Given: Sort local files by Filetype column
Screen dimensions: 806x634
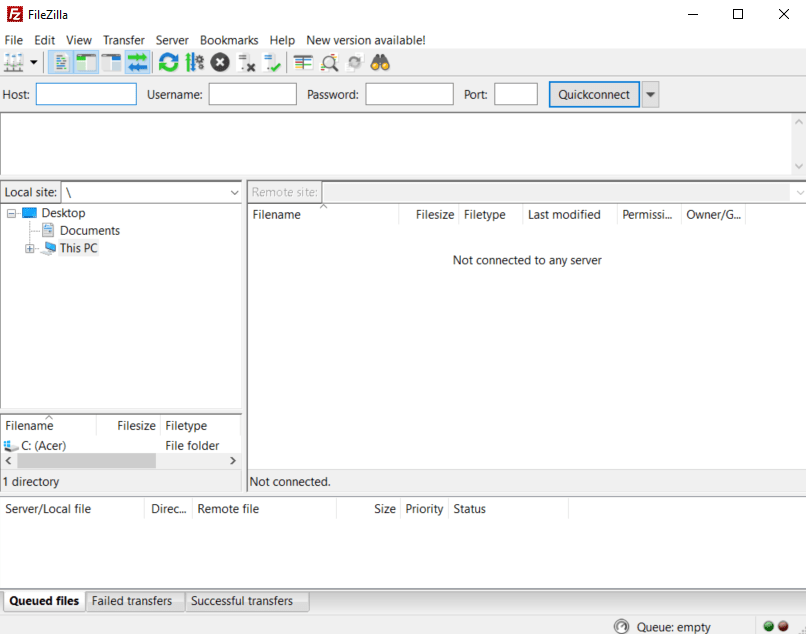Looking at the screenshot, I should 200,425.
